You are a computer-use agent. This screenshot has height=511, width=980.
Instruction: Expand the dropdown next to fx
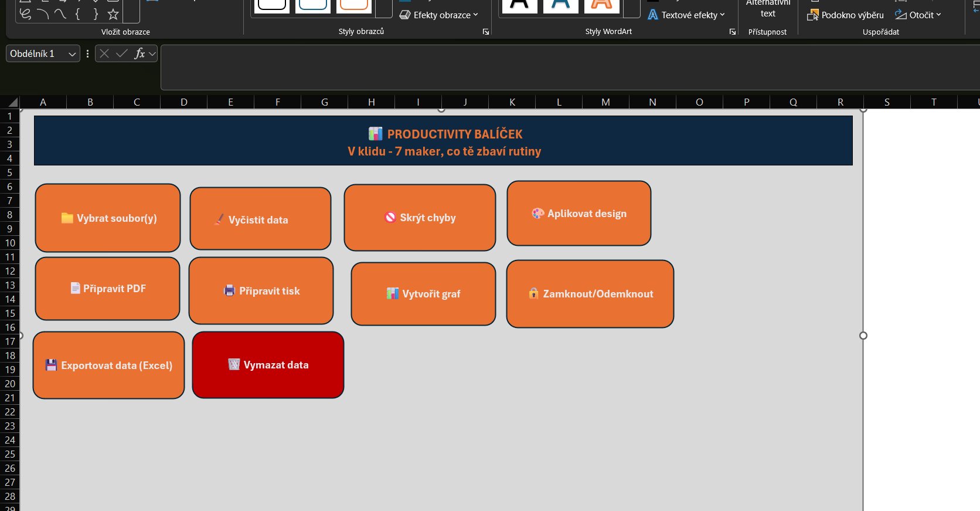pyautogui.click(x=152, y=54)
